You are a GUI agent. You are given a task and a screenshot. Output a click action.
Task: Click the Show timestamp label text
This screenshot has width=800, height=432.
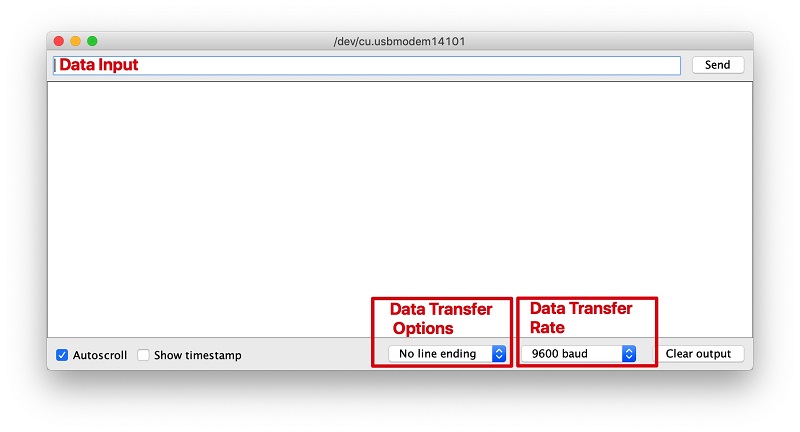198,355
